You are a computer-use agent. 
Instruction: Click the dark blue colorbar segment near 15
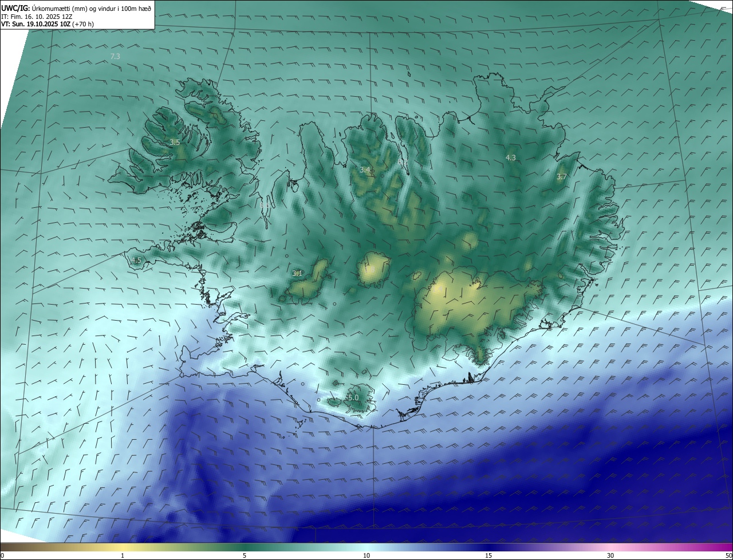pos(488,547)
